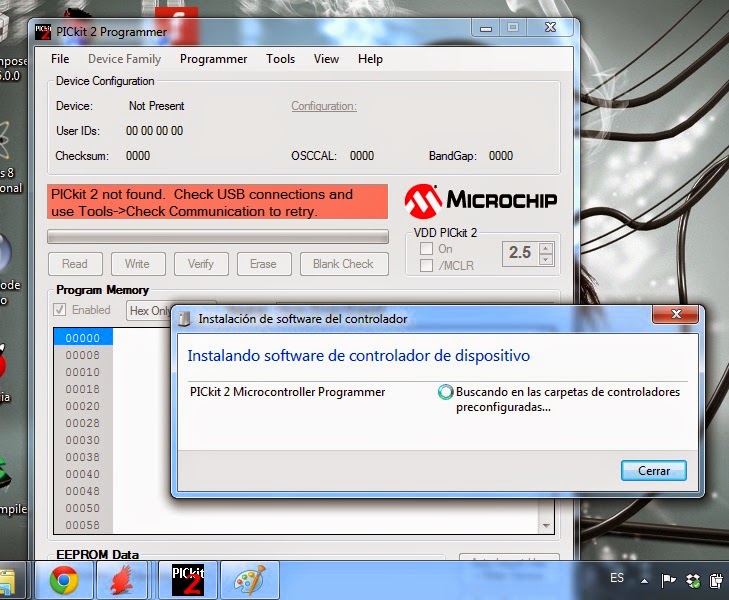Screen dimensions: 729x600
Task: Select program memory address 00008
Action: click(x=83, y=355)
